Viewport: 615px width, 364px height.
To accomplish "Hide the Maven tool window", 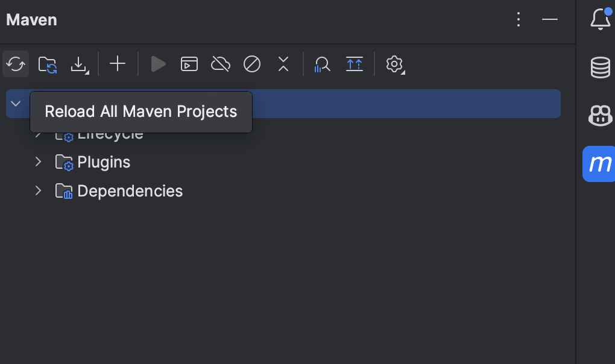I will tap(549, 19).
